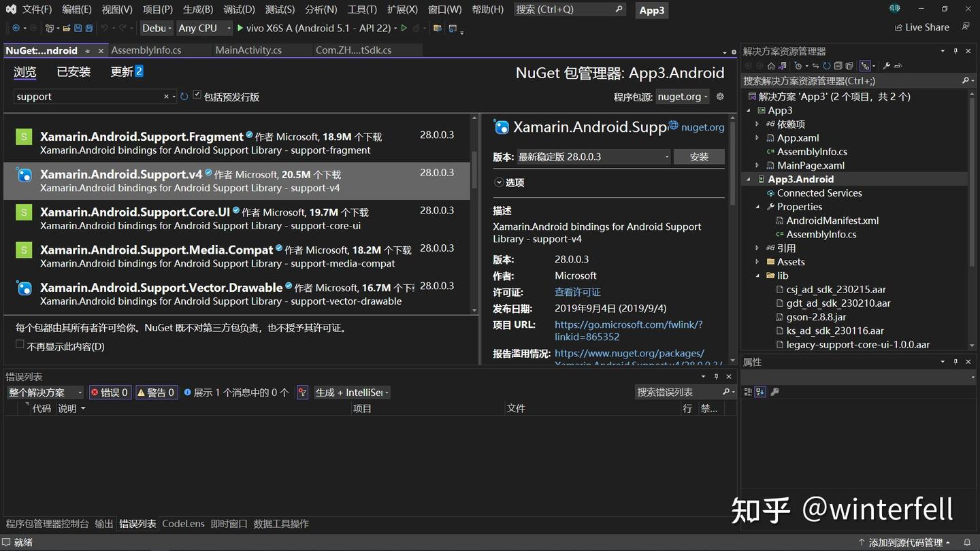980x551 pixels.
Task: Click Sync with Active Document icon
Action: 815,66
